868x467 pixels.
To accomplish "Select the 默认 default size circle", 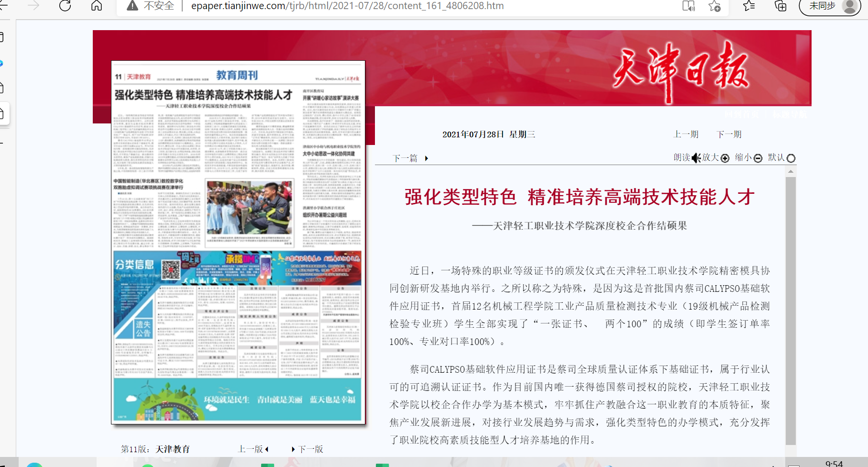I will point(791,158).
